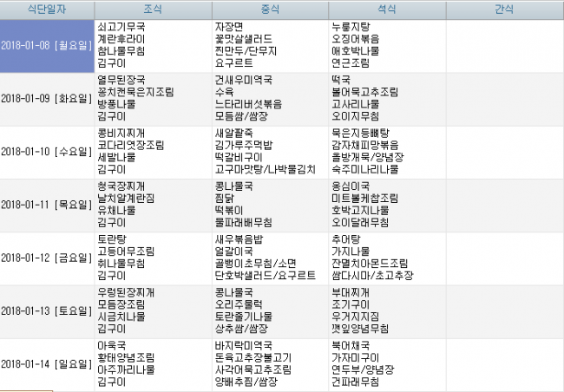Click the 식단일자 column header

(x=47, y=10)
